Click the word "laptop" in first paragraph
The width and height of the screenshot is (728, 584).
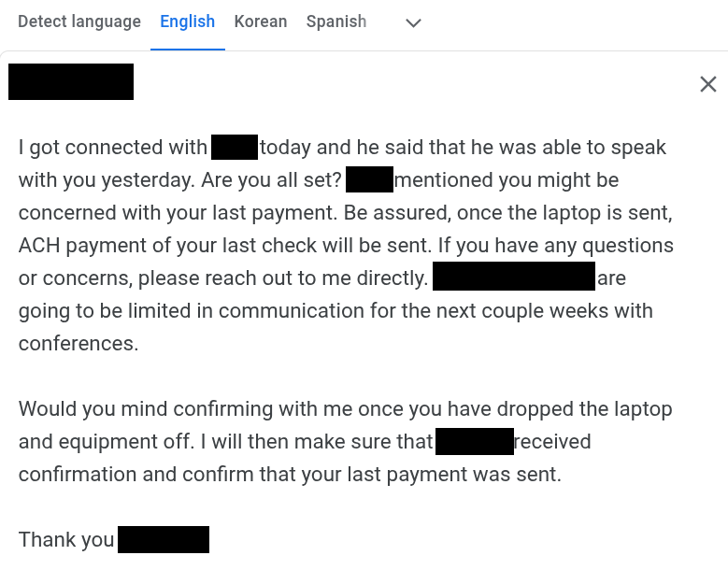[x=577, y=213]
